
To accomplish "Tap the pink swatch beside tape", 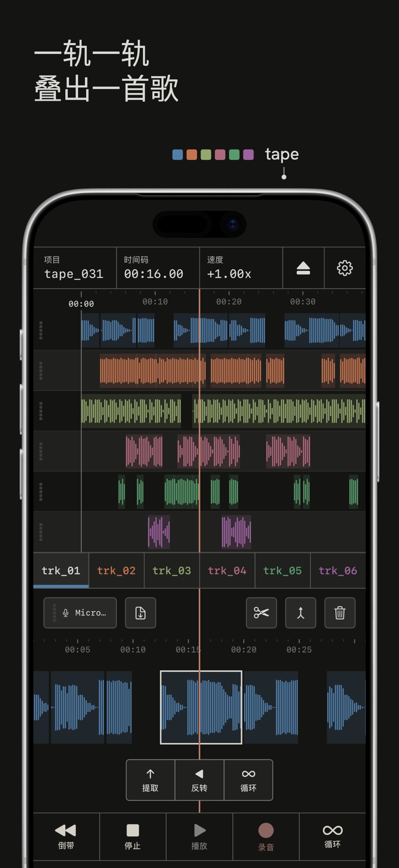I will (220, 155).
